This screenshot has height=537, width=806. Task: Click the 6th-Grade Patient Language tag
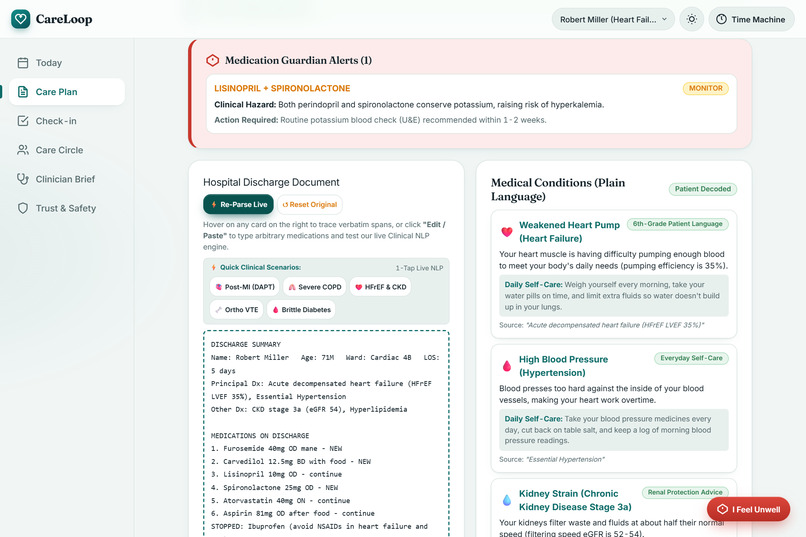pyautogui.click(x=677, y=224)
